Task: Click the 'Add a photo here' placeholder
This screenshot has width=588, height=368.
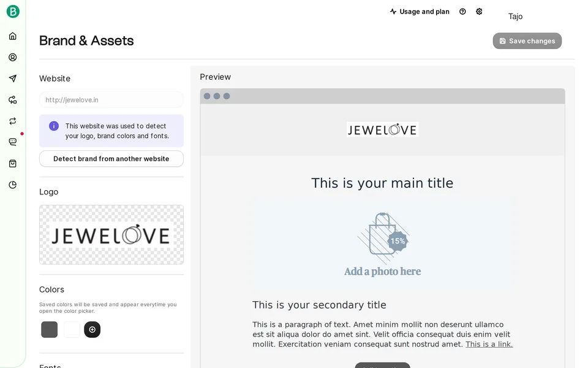Action: 382,271
